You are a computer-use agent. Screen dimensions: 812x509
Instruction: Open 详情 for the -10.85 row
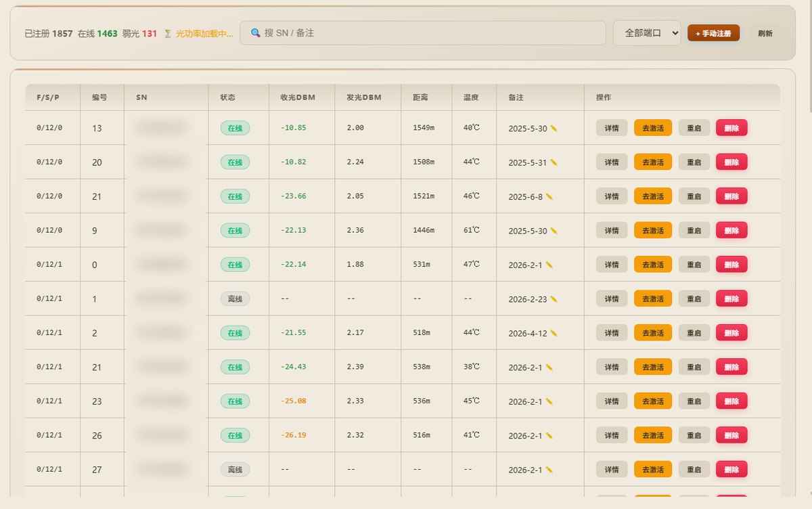point(612,128)
